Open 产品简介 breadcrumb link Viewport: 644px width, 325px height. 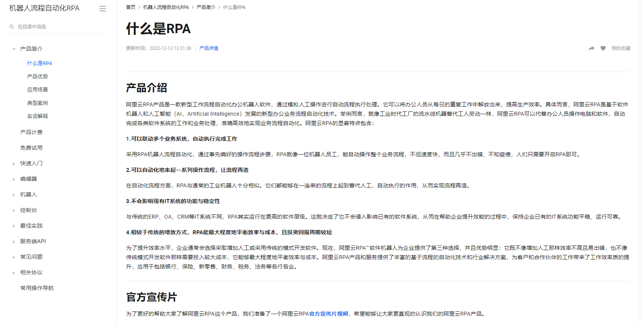[206, 7]
